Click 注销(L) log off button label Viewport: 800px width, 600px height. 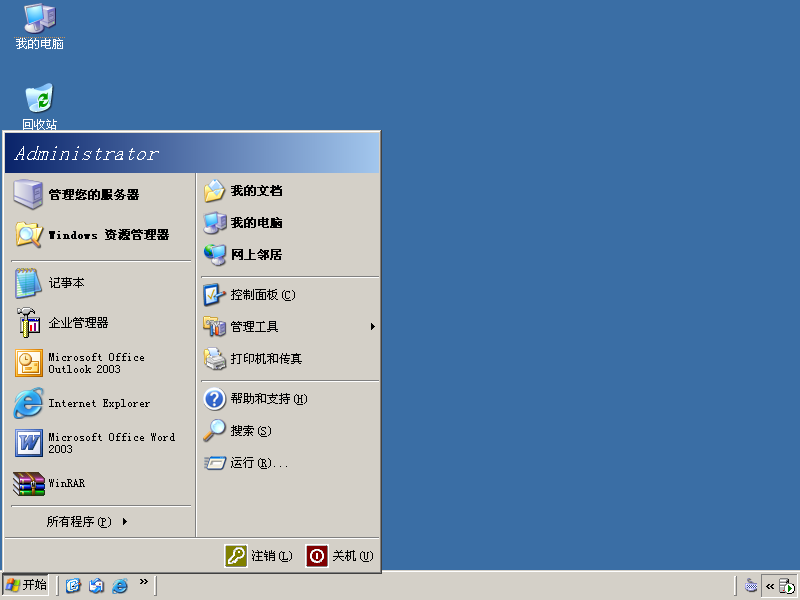click(271, 556)
